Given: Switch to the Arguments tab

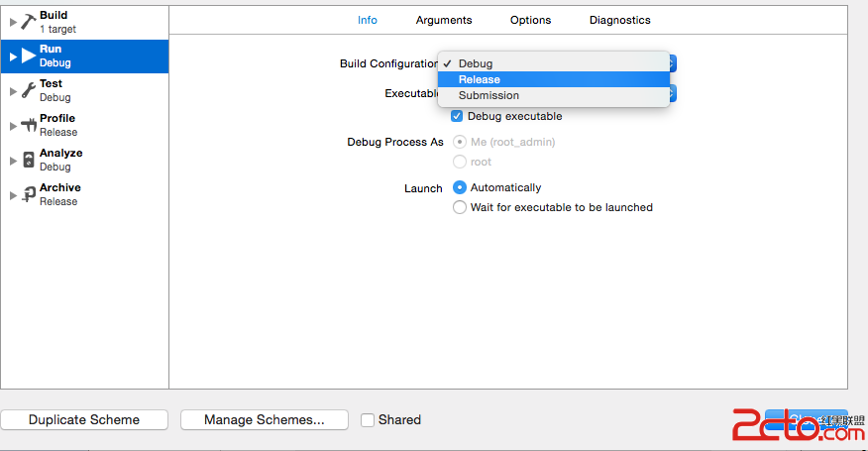Looking at the screenshot, I should click(x=444, y=20).
